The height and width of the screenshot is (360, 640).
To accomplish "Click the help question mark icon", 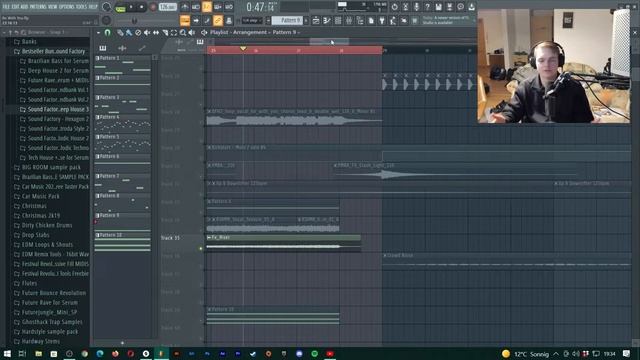I will (x=427, y=7).
